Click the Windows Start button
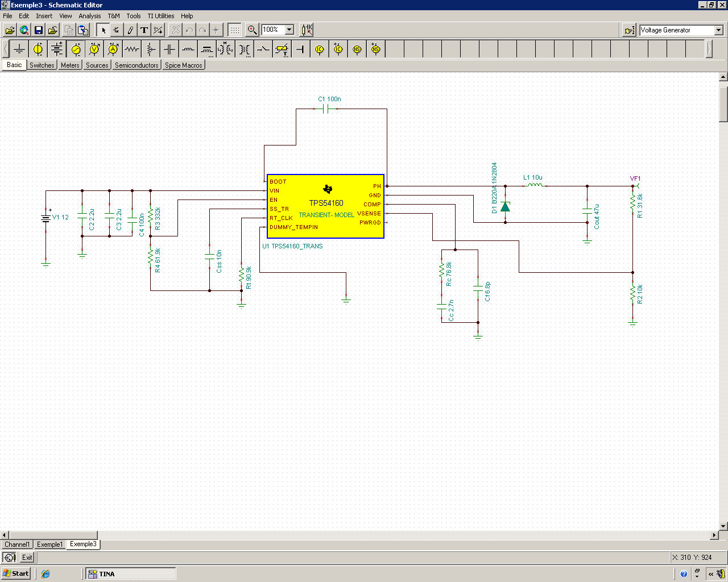The width and height of the screenshot is (728, 582). [15, 573]
